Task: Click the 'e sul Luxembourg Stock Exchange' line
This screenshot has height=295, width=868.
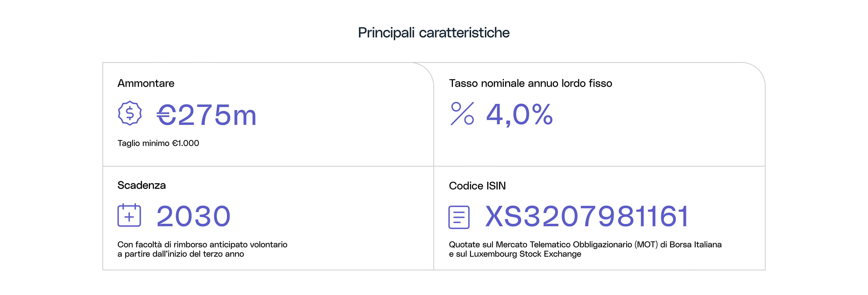Action: tap(515, 254)
